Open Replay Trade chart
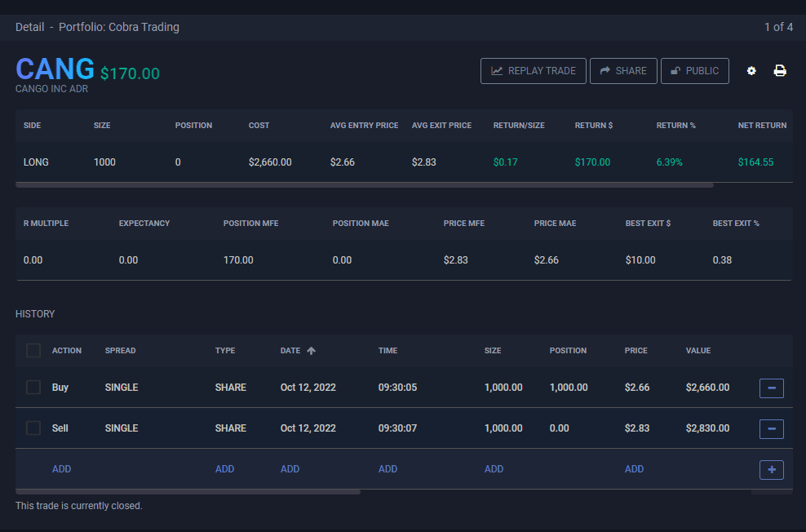Image resolution: width=806 pixels, height=532 pixels. [533, 71]
